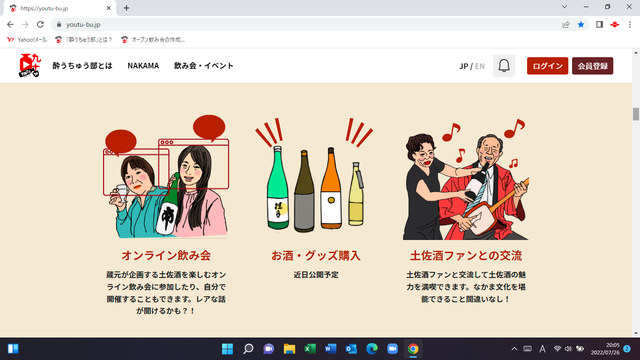Screen dimensions: 640x360
Task: Click the battery tray icon
Action: (580, 349)
